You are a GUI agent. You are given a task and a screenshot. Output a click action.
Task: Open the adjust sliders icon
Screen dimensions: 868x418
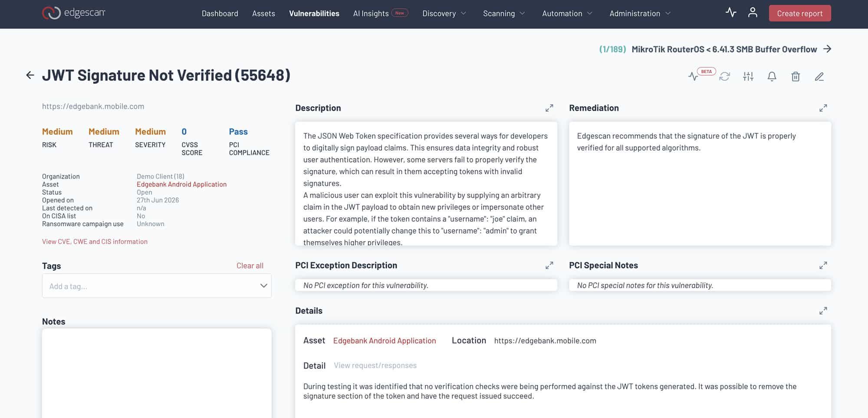click(x=748, y=76)
